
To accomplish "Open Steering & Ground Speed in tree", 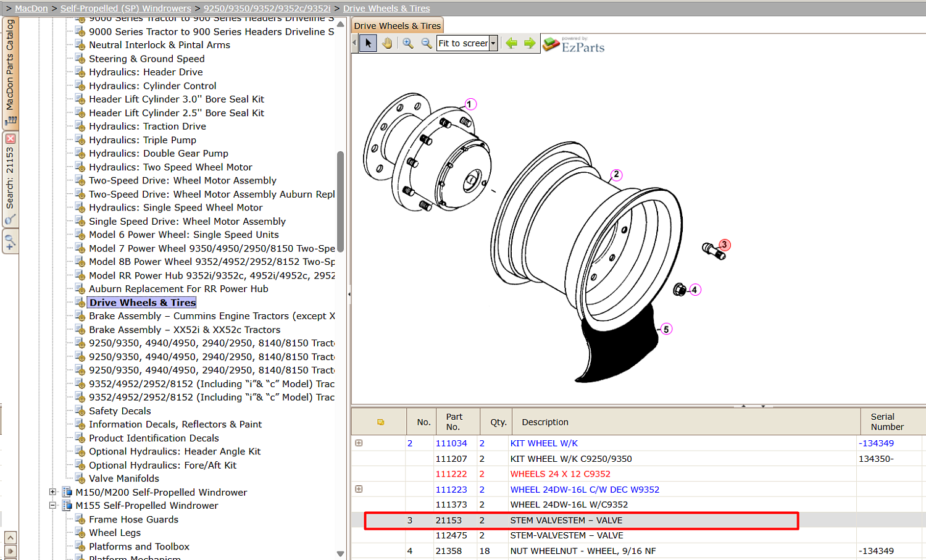I will tap(146, 59).
